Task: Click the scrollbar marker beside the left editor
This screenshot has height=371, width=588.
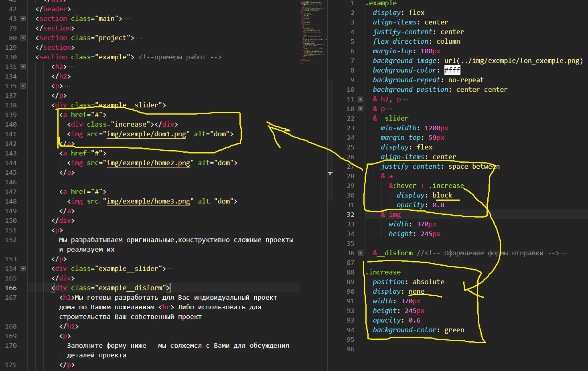Action: pyautogui.click(x=330, y=173)
